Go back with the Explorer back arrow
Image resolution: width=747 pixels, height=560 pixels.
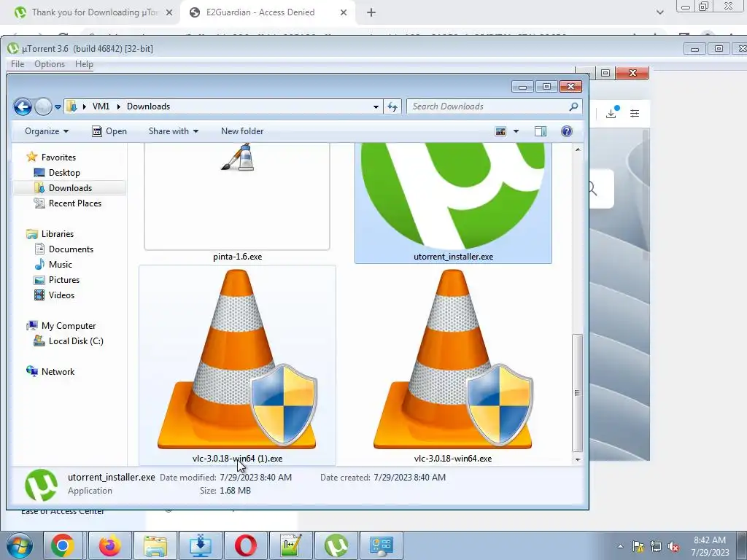point(23,106)
